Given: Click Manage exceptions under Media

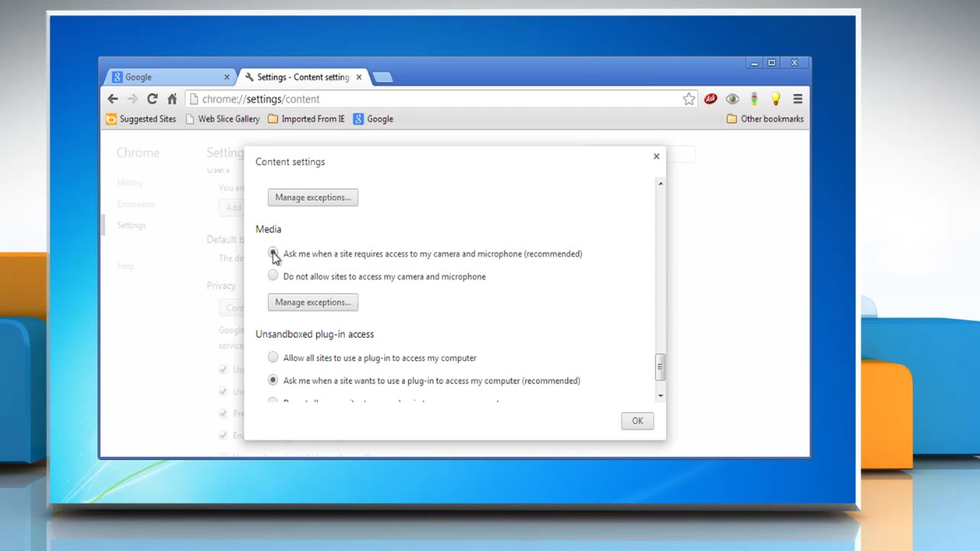Looking at the screenshot, I should pos(312,302).
